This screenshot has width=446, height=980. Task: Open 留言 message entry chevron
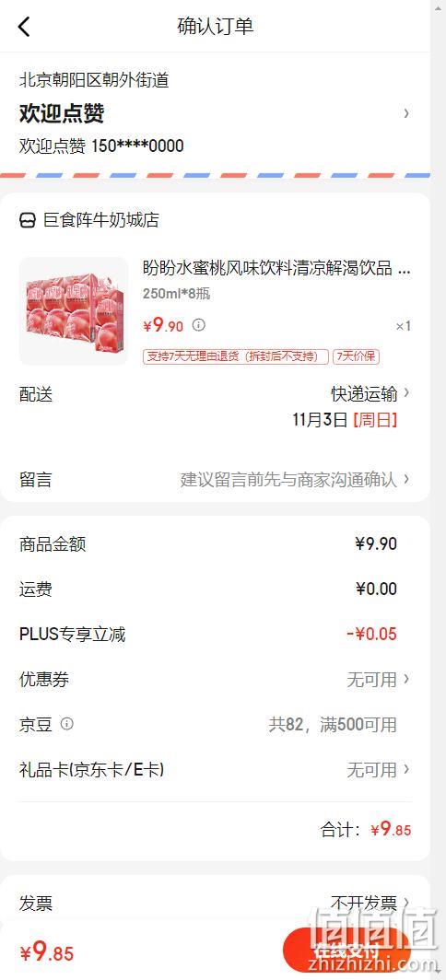pos(406,479)
